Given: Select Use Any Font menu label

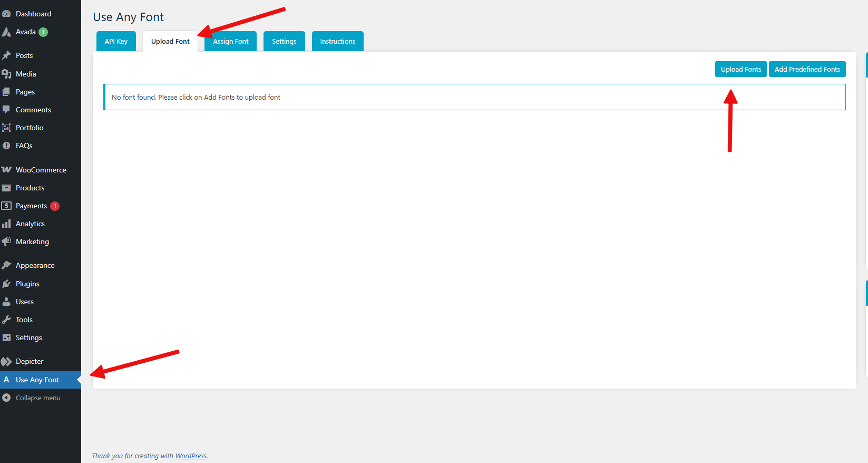Looking at the screenshot, I should 37,380.
